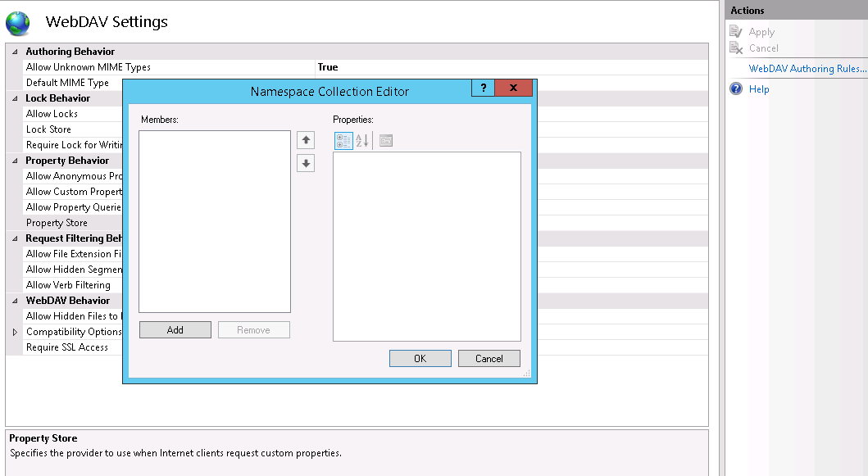Expand the Compatibility Options row
This screenshot has width=868, height=476.
tap(15, 332)
